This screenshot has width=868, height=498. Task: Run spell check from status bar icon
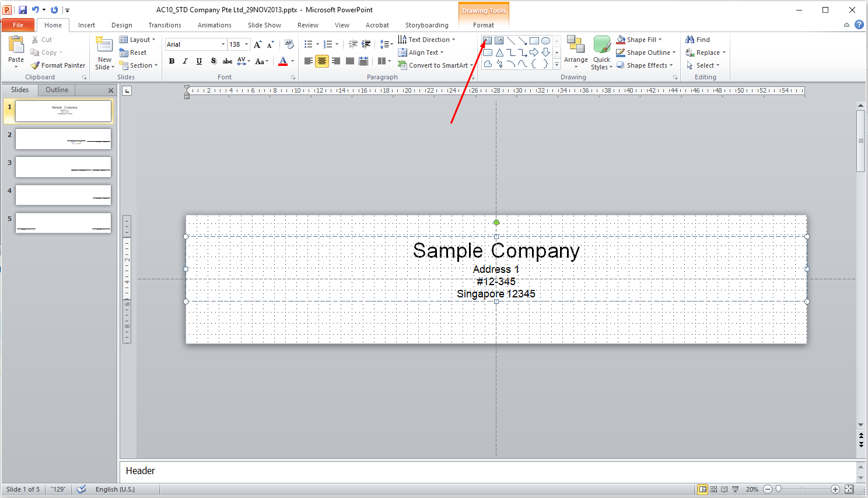tap(82, 489)
